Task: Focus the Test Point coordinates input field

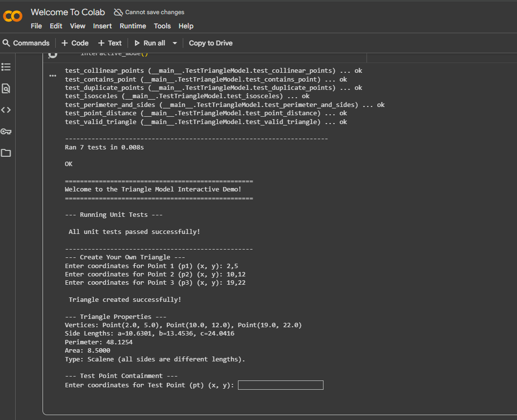Action: (280, 385)
